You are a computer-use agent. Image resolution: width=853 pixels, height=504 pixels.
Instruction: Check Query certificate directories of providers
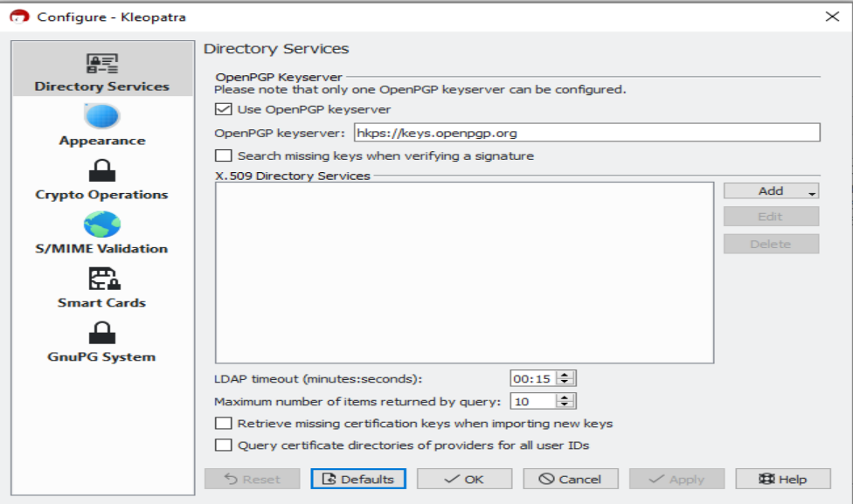click(224, 445)
